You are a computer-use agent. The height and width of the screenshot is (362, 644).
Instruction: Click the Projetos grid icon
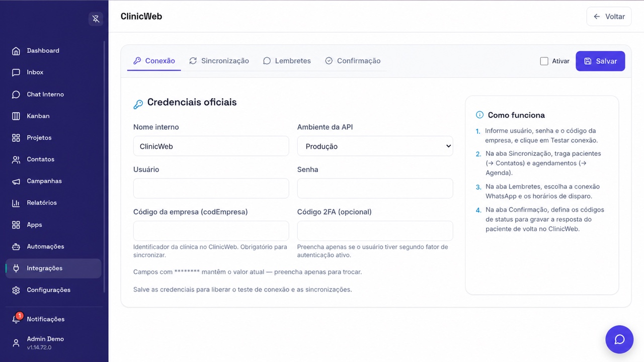pos(16,138)
